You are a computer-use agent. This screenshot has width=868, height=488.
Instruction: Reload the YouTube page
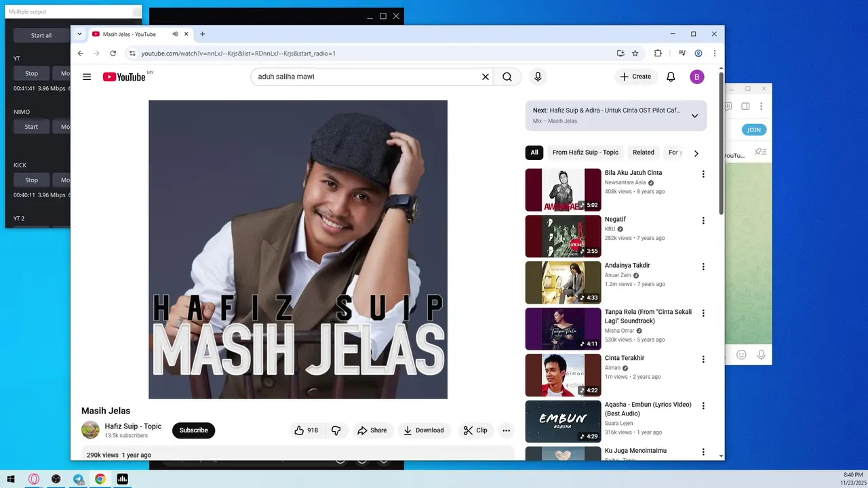113,53
